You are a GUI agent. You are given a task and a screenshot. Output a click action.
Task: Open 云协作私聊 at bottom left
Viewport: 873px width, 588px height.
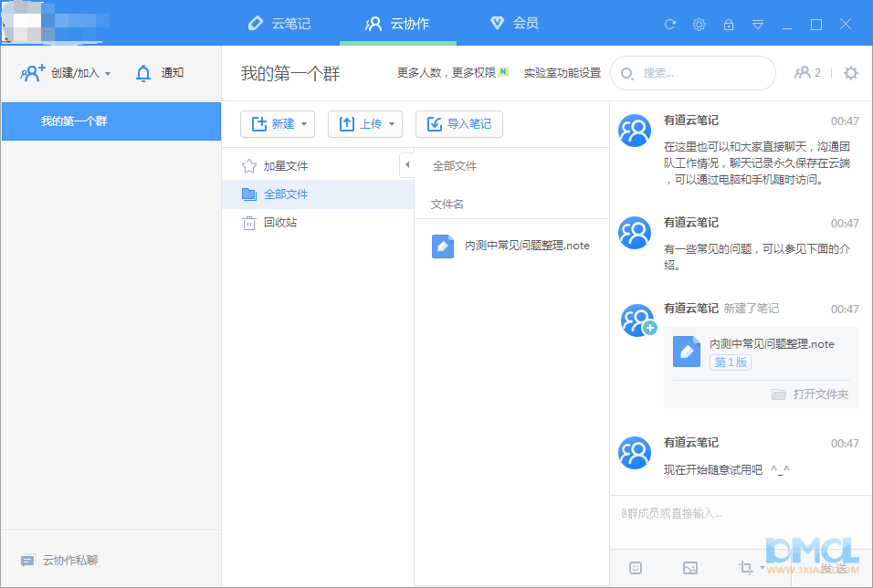(59, 561)
